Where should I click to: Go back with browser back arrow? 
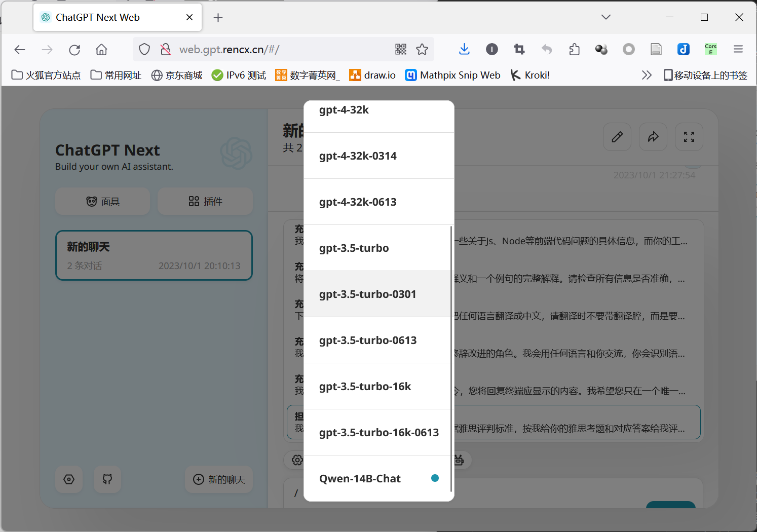20,50
